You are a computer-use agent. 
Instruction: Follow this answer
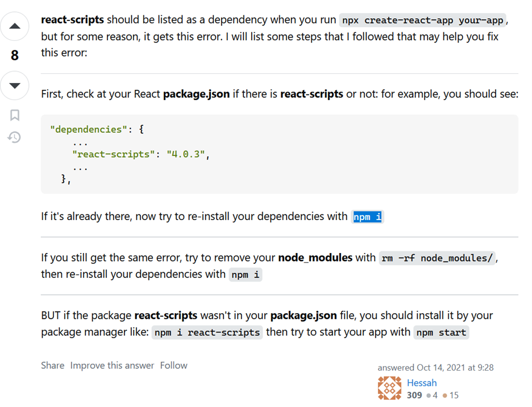174,366
